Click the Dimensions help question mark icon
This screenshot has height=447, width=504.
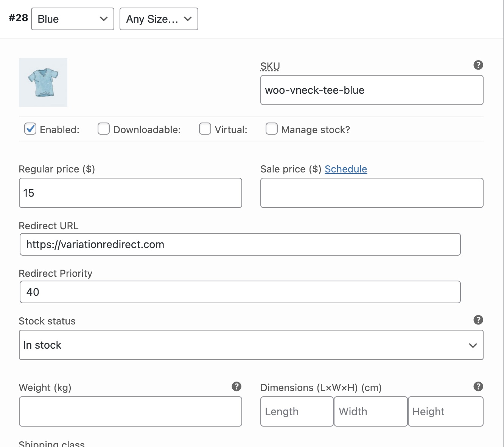[478, 386]
